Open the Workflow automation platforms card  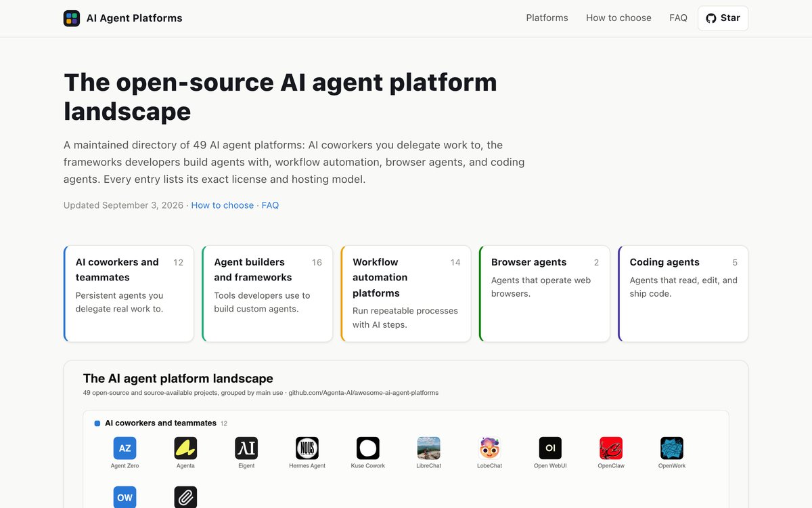click(x=406, y=294)
